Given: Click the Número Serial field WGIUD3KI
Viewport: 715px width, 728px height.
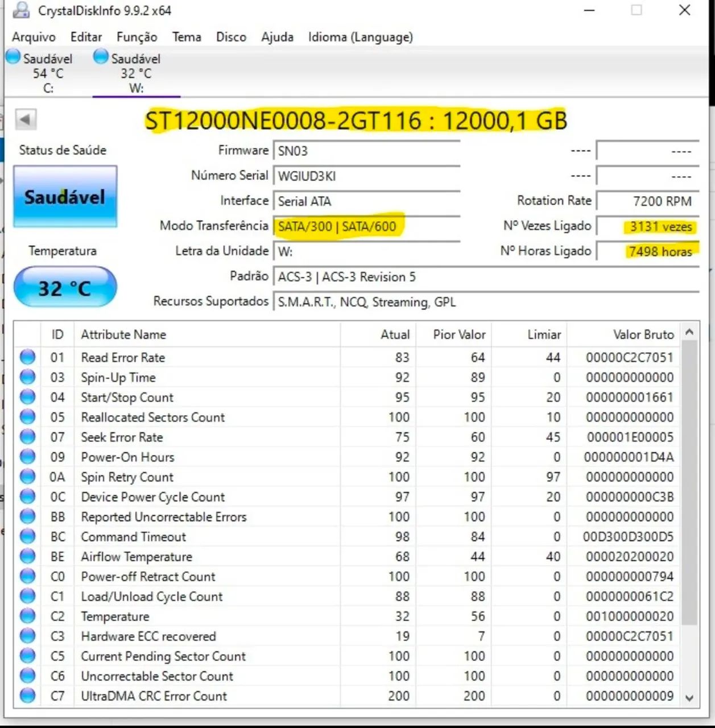Looking at the screenshot, I should [x=366, y=176].
